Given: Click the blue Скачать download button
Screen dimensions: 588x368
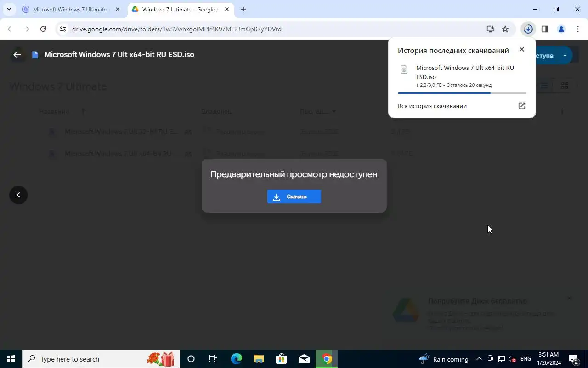Looking at the screenshot, I should tap(294, 196).
